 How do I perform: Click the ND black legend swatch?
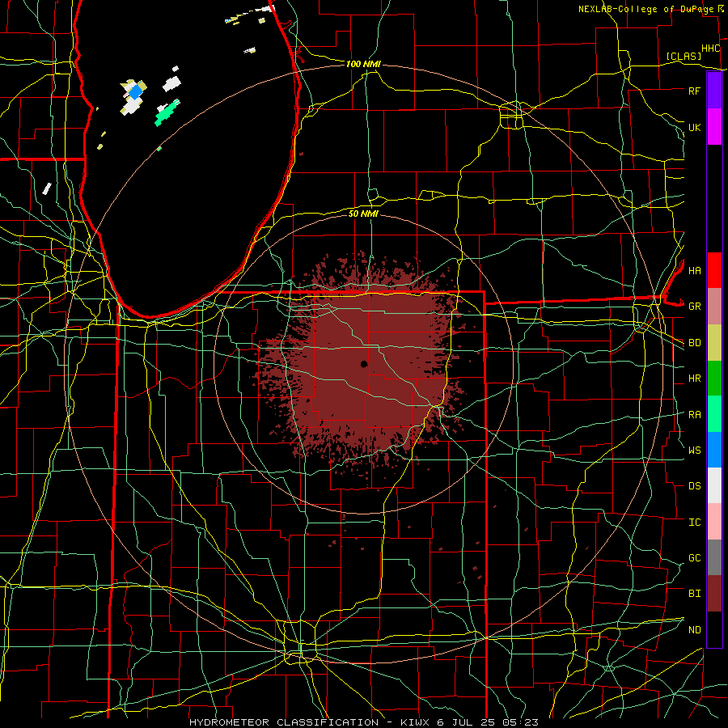point(714,629)
